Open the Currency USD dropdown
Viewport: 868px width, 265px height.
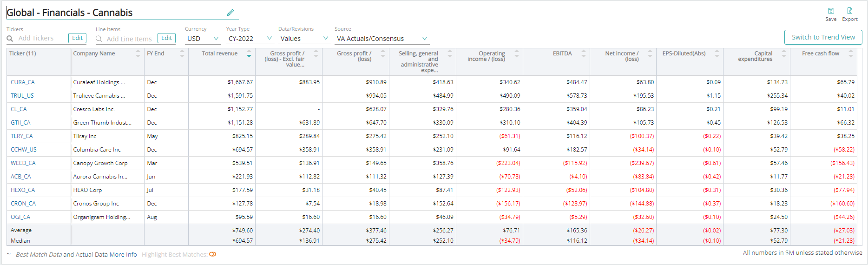coord(203,39)
